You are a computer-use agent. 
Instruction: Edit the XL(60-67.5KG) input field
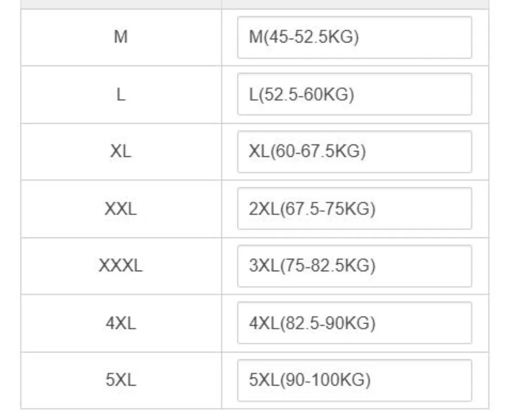tap(354, 152)
